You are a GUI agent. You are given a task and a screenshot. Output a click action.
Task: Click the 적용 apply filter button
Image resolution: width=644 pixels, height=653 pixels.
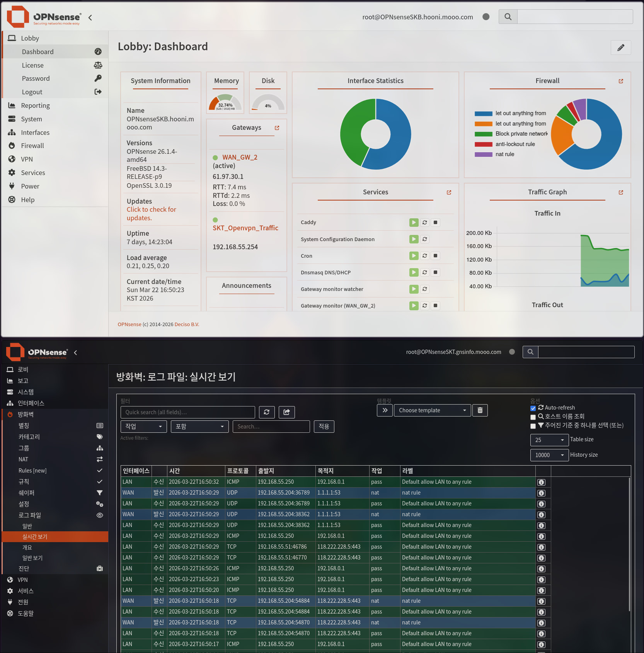(324, 427)
